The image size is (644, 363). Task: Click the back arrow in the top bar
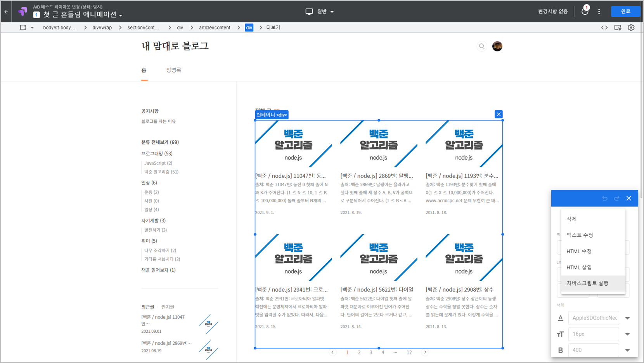click(6, 12)
